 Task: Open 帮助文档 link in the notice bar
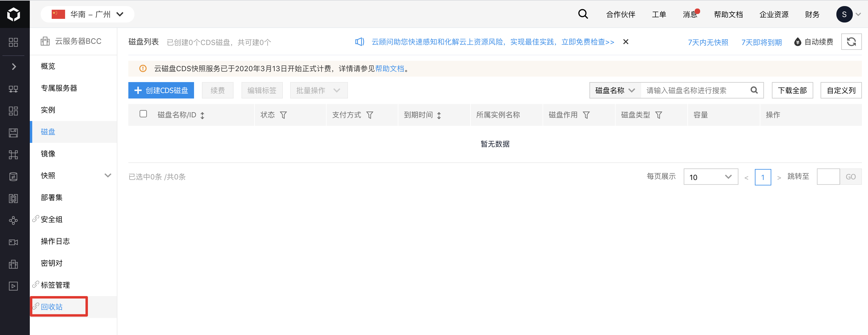point(390,69)
